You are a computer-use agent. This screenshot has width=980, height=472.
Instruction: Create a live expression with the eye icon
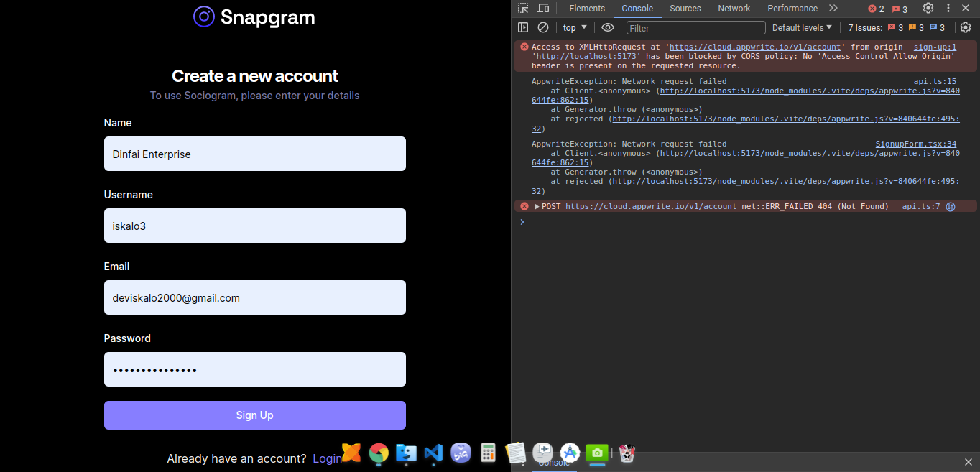[607, 27]
